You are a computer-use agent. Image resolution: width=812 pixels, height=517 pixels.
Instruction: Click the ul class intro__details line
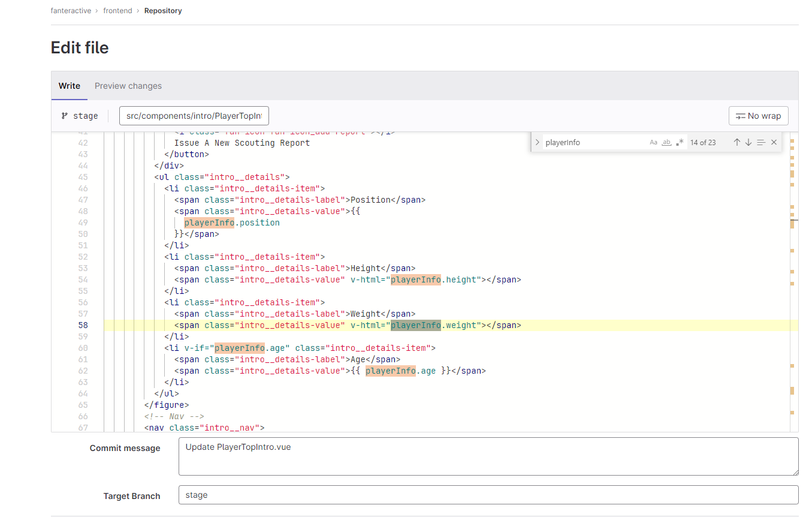pos(222,177)
